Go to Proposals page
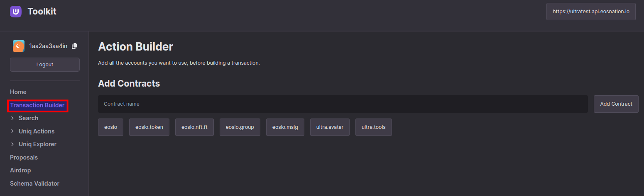Screen dimensions: 644x196 point(24,157)
